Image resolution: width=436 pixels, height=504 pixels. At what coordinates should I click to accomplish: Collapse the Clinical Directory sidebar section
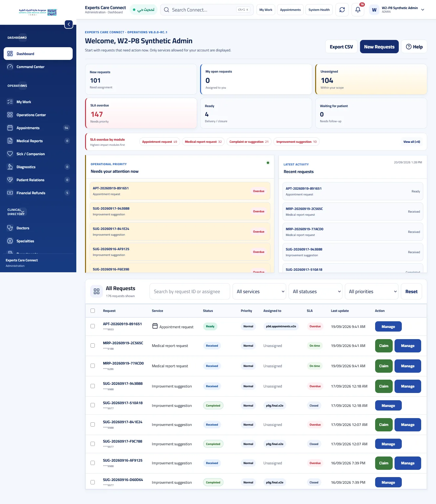23,212
